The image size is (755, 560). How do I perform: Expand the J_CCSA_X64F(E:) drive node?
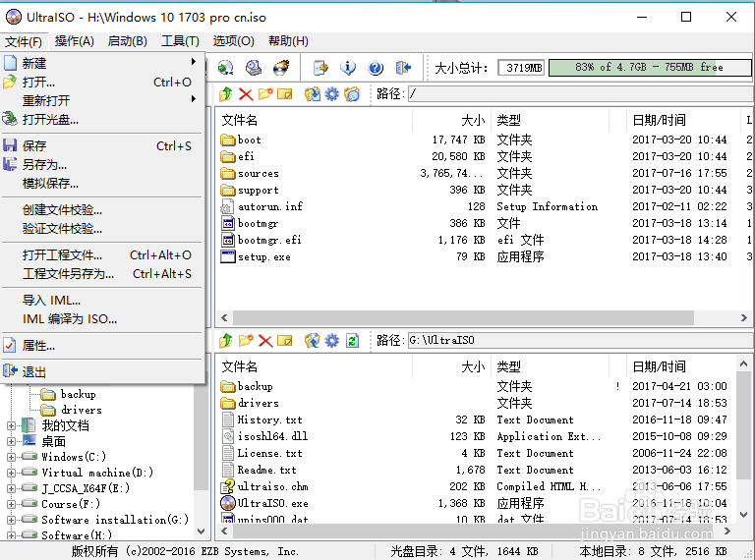11,489
